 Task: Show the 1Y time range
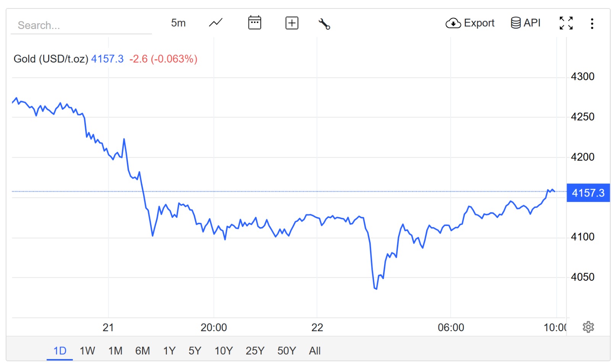[169, 351]
